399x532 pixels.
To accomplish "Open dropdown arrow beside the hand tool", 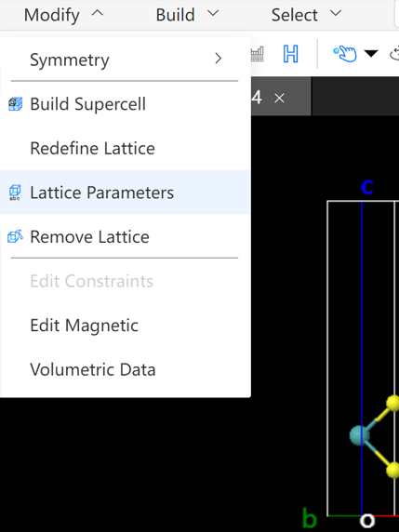I will pyautogui.click(x=371, y=54).
